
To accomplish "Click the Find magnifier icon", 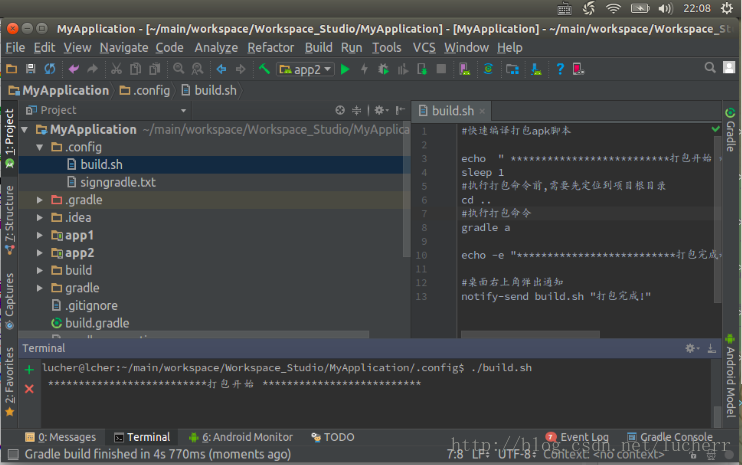I will pyautogui.click(x=178, y=69).
